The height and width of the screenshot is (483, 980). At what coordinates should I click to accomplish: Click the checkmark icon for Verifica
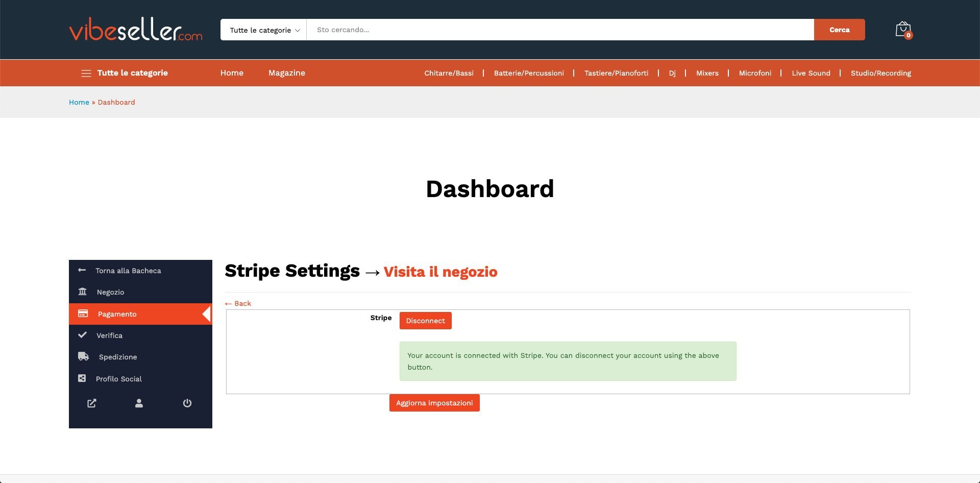82,335
